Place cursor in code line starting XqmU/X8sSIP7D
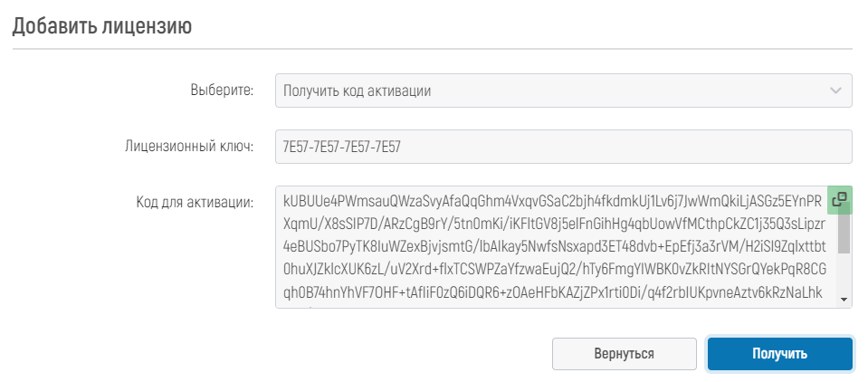Screen dimensions: 868x382 click(554, 223)
